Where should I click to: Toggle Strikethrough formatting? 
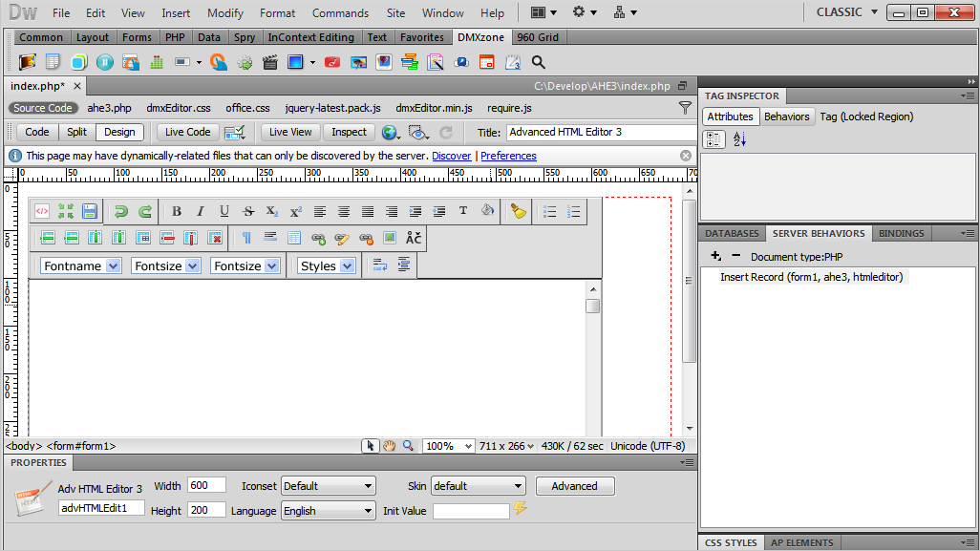pyautogui.click(x=248, y=212)
